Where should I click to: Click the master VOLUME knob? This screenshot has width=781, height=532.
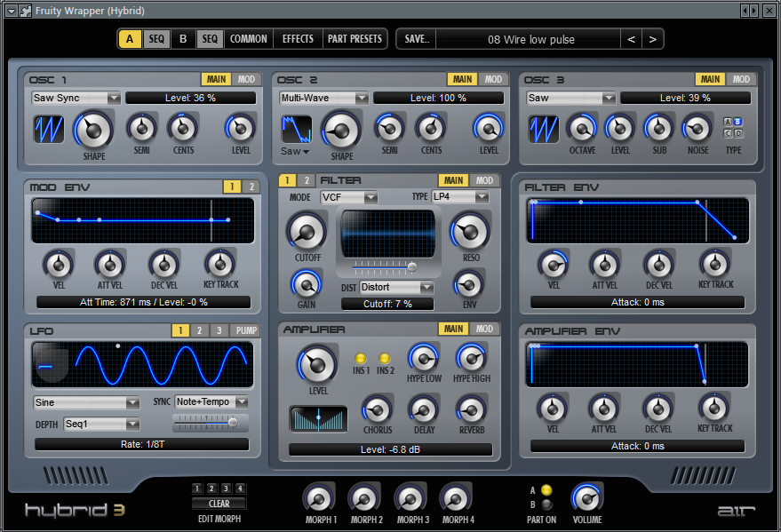586,498
